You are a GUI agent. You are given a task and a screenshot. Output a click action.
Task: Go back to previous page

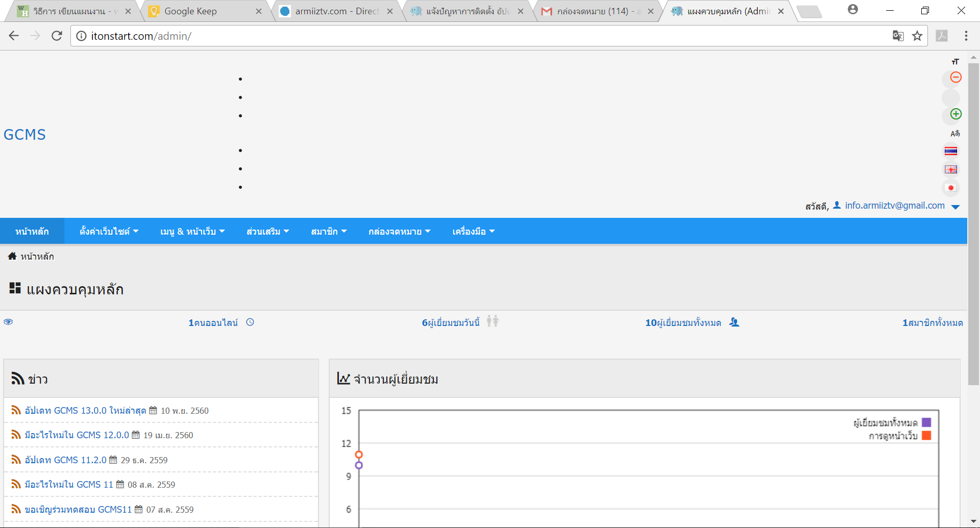point(14,36)
